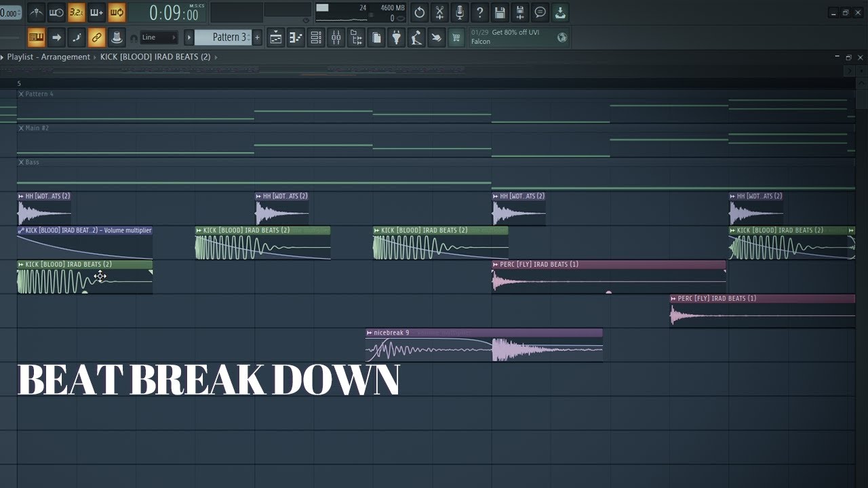
Task: Open the plugin picker plug icon
Action: tap(397, 37)
